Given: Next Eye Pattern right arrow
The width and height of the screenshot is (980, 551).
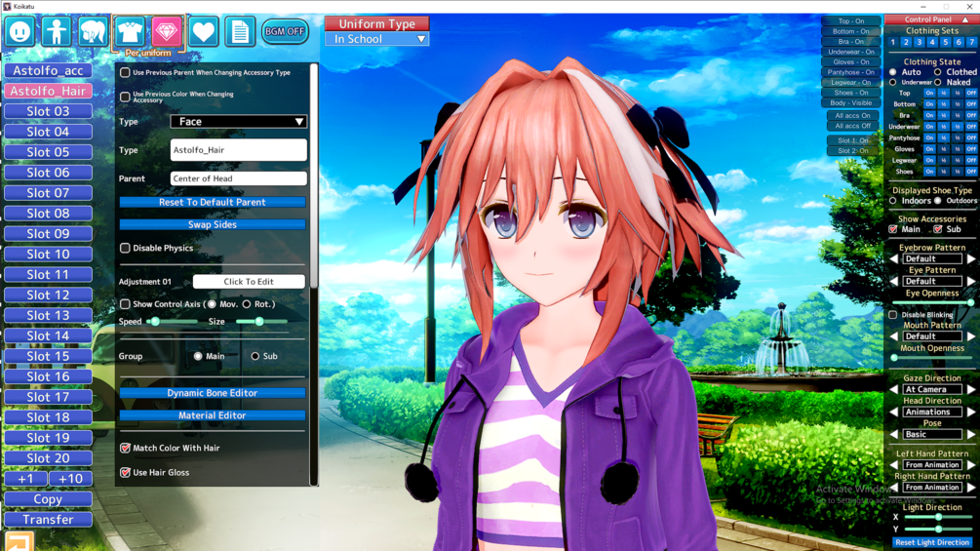Looking at the screenshot, I should 971,281.
